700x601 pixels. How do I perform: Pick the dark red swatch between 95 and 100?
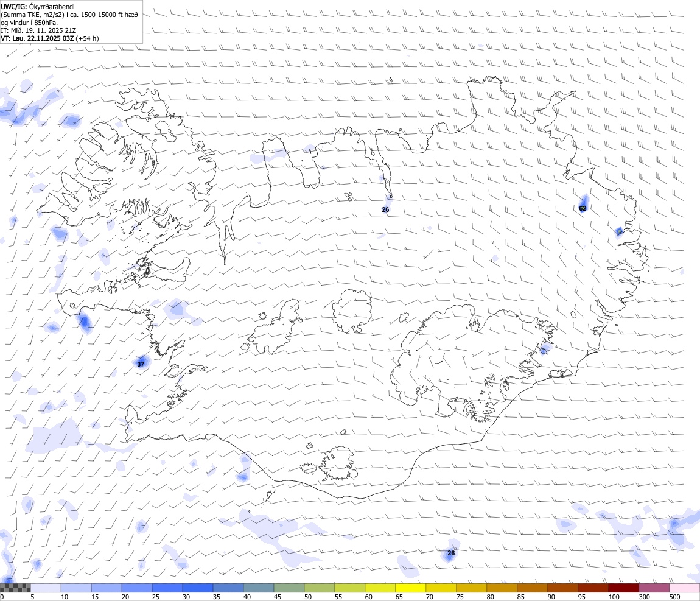[x=593, y=588]
